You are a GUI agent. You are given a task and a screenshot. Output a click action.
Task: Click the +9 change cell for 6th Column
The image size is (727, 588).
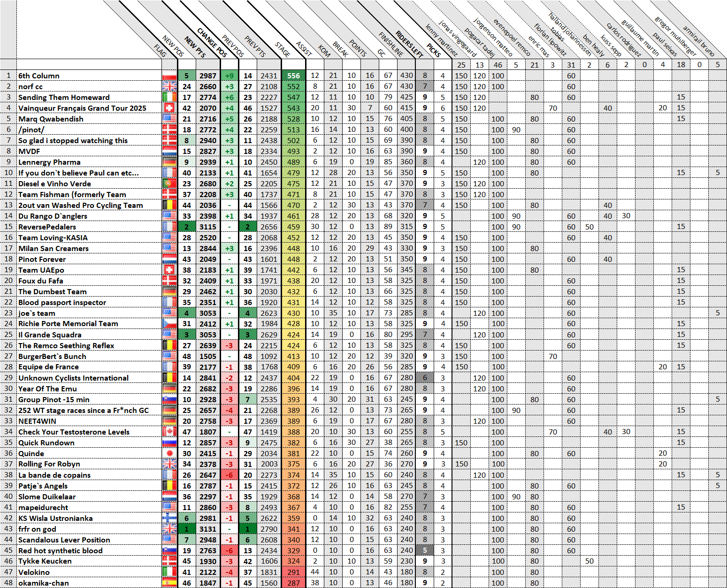point(230,76)
